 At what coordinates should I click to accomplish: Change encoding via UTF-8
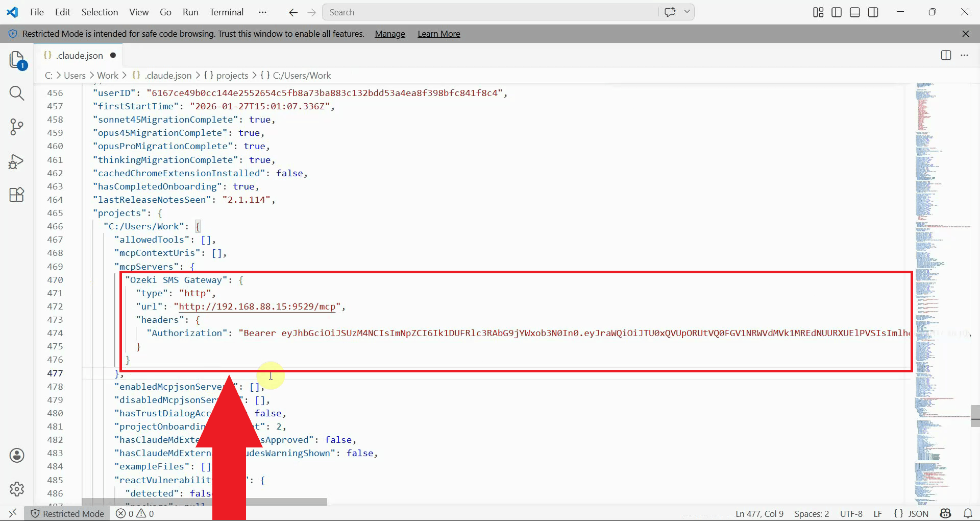pos(851,513)
